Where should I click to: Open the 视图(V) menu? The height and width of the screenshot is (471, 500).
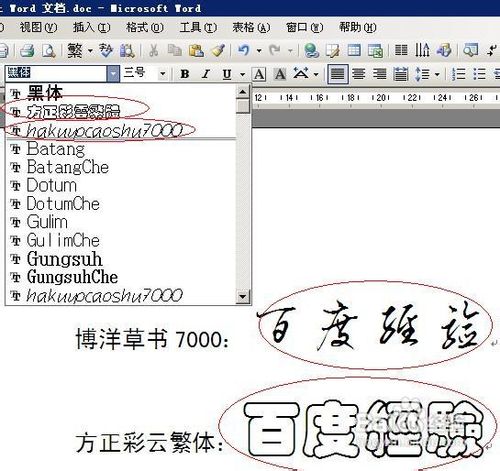38,27
